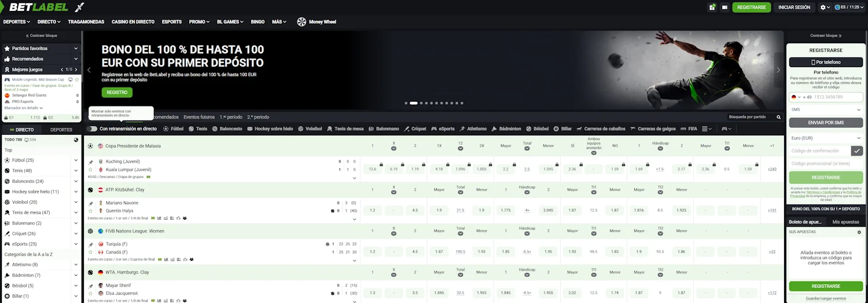Switch to the DEPORTES tab in sidebar
868x303 pixels.
point(61,130)
